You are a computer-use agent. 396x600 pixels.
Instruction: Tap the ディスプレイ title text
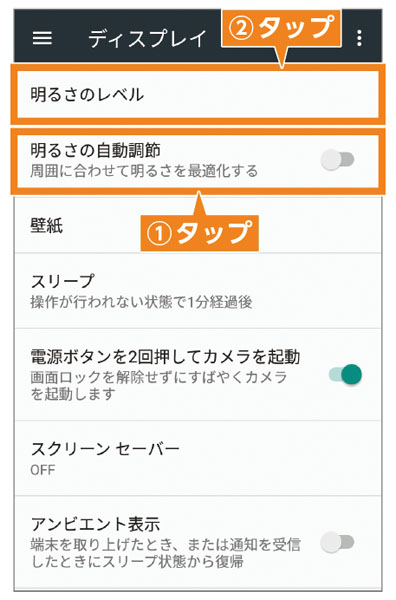tap(147, 38)
